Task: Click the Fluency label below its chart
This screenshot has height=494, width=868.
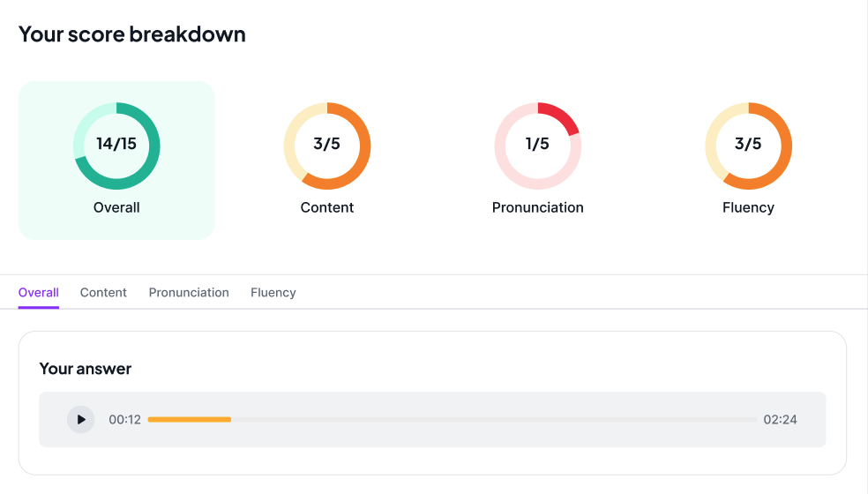Action: pyautogui.click(x=748, y=208)
